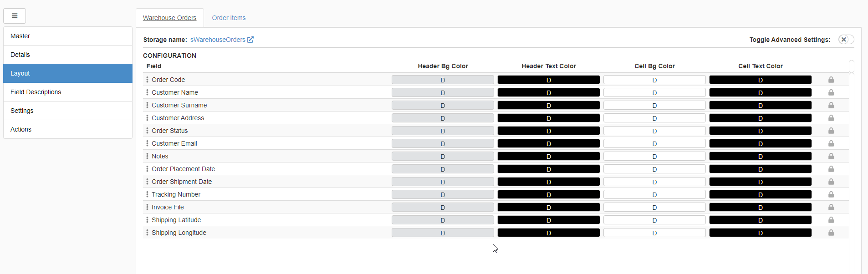Click lock icon for Order Code row
Viewport: 868px width, 274px height.
coord(831,80)
